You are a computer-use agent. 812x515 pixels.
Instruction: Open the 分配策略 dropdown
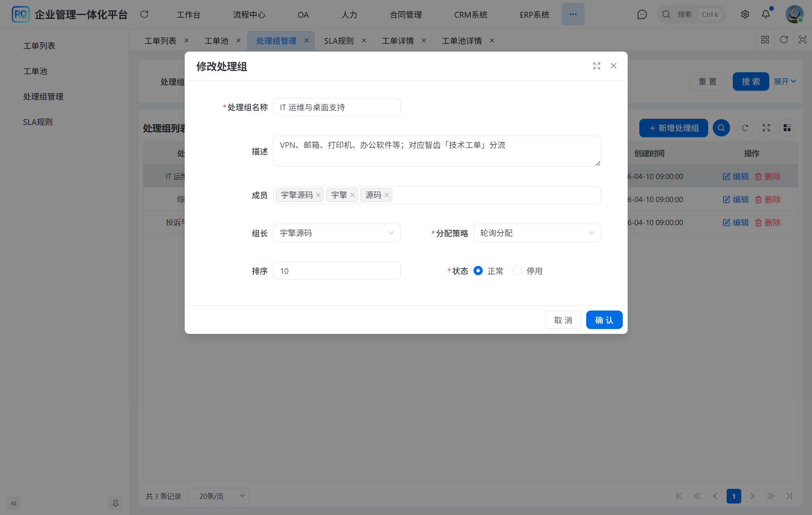pyautogui.click(x=537, y=233)
